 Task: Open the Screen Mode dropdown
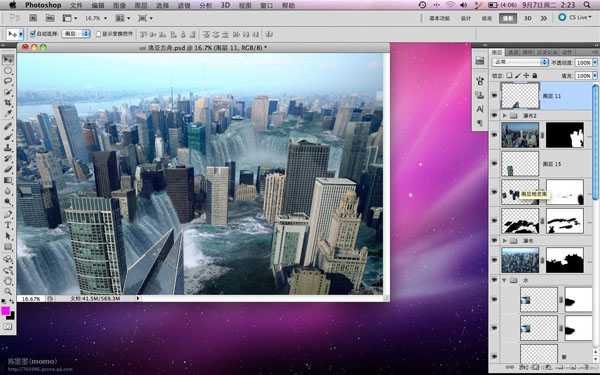(x=145, y=18)
